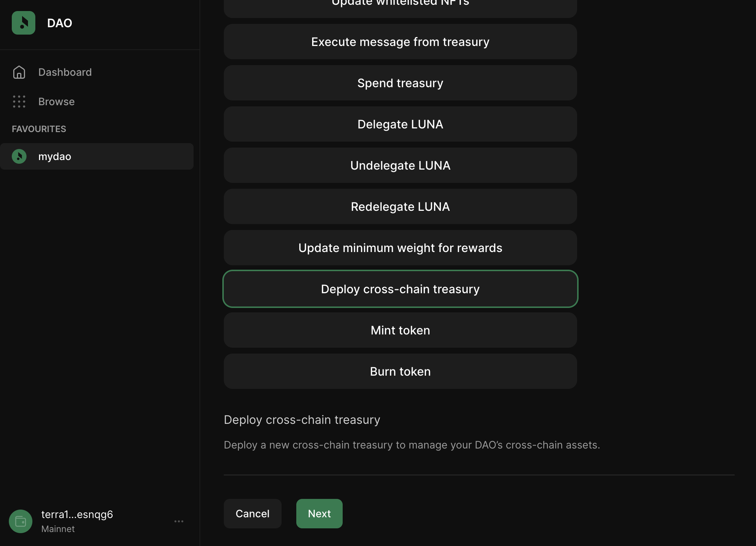
Task: Click the green DAO logo icon
Action: tap(24, 23)
